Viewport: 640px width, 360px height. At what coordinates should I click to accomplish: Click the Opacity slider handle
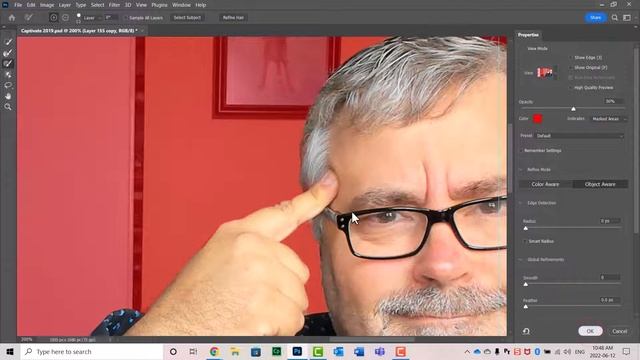[x=573, y=109]
